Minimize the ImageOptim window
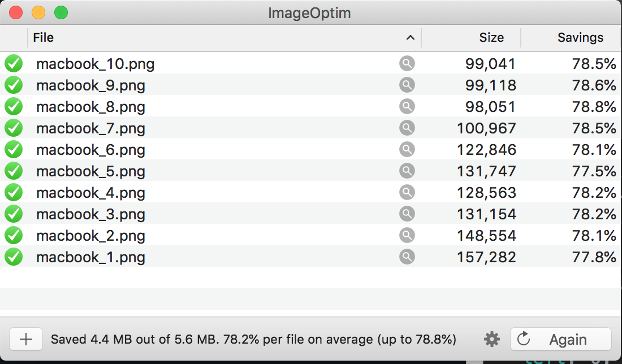The height and width of the screenshot is (364, 622). [x=38, y=12]
